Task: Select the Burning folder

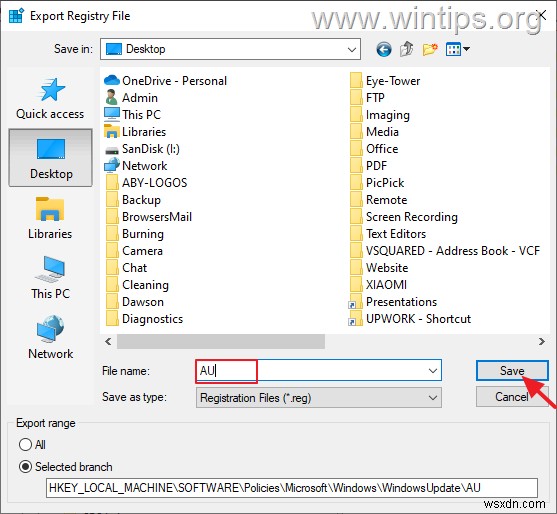Action: 135,234
